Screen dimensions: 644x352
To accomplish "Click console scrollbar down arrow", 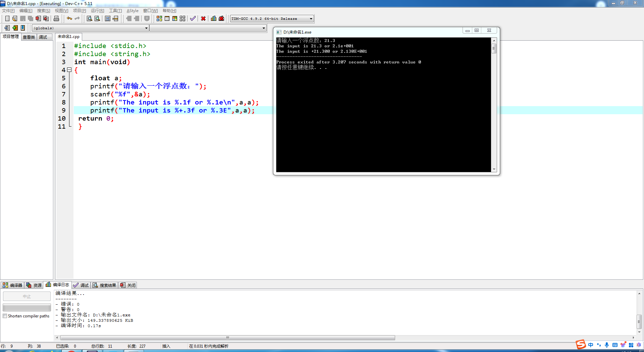I will pyautogui.click(x=494, y=169).
